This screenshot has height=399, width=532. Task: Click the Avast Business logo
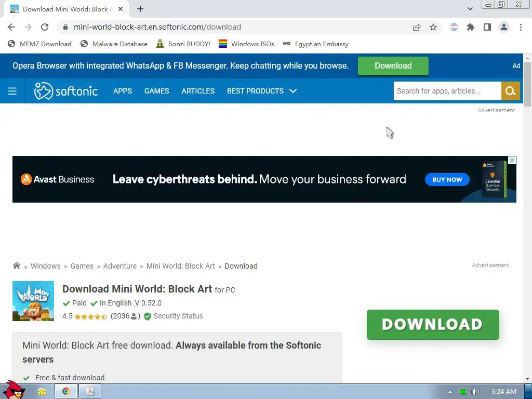(57, 179)
